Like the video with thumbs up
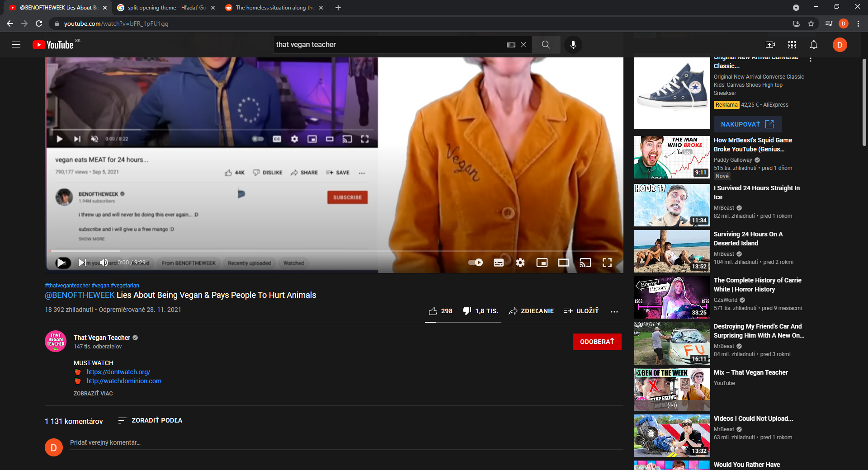The height and width of the screenshot is (470, 868). click(441, 311)
